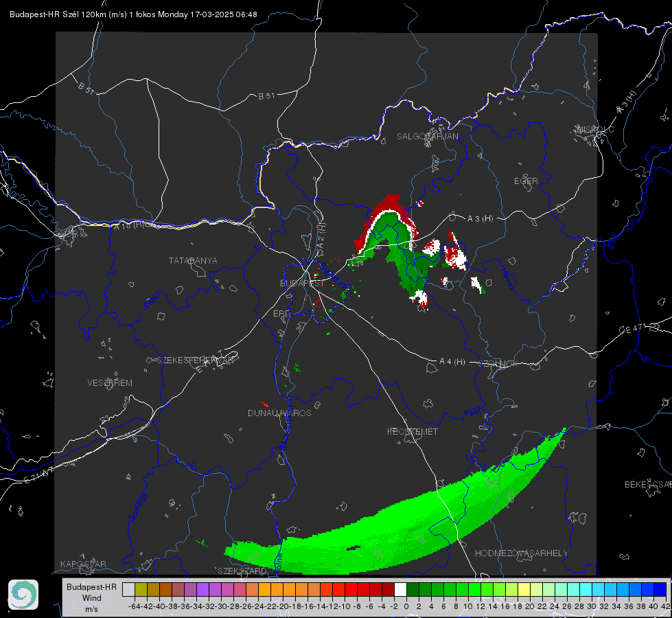Screen dimensions: 672x618
Task: Click the radar title text with date 17-03-2025
Action: 133,14
